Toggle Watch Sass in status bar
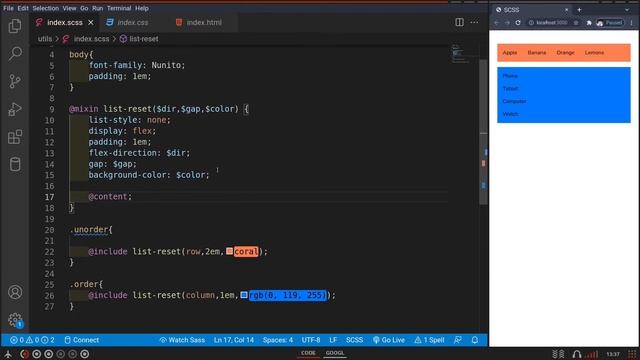The height and width of the screenshot is (360, 640). (182, 340)
